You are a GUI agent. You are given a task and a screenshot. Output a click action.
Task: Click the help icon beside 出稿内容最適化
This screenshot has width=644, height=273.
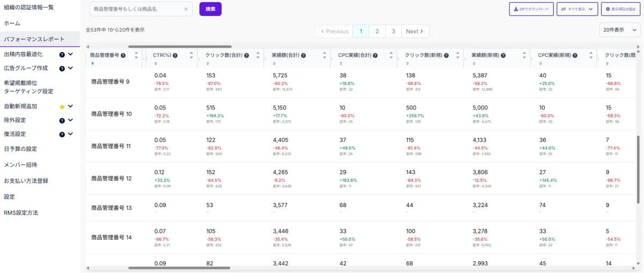click(x=62, y=54)
